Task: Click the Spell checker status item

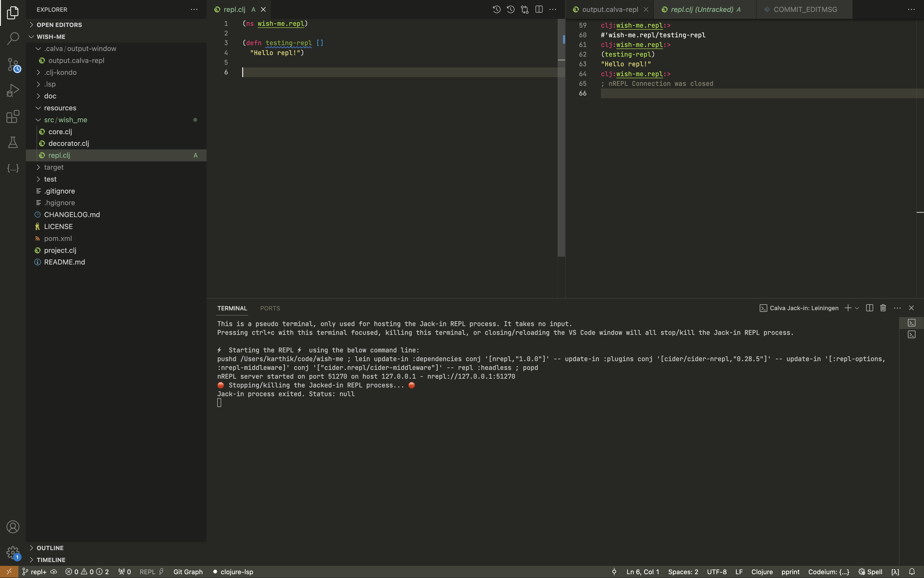Action: [x=870, y=572]
